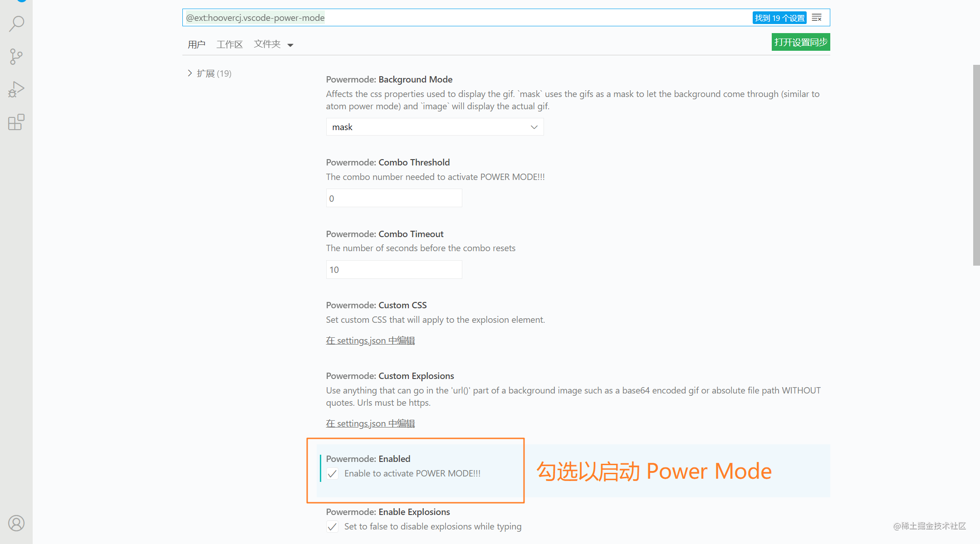Switch to the 工作区 settings tab
The height and width of the screenshot is (544, 980).
[x=229, y=44]
